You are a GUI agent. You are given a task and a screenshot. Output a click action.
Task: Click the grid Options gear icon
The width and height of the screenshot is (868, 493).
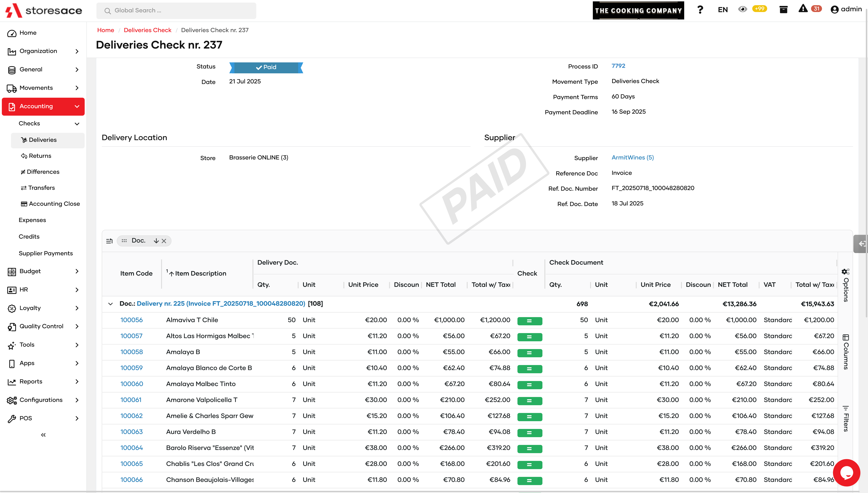tap(845, 272)
